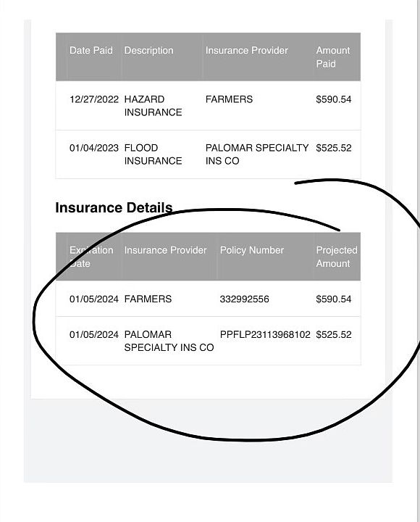The height and width of the screenshot is (522, 420).
Task: Click the vertical scrollbar on right edge
Action: click(418, 261)
